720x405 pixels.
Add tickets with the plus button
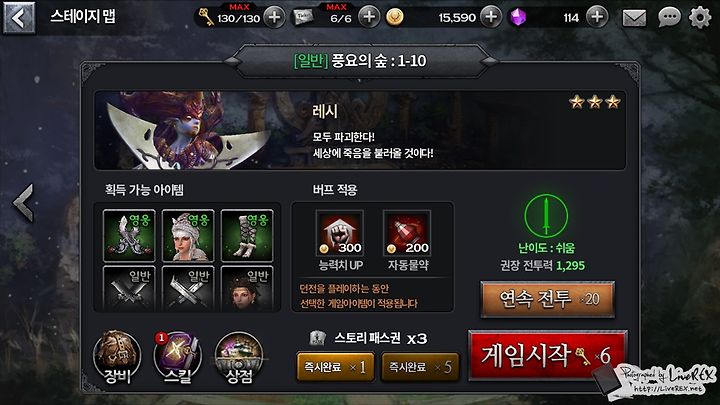[369, 17]
